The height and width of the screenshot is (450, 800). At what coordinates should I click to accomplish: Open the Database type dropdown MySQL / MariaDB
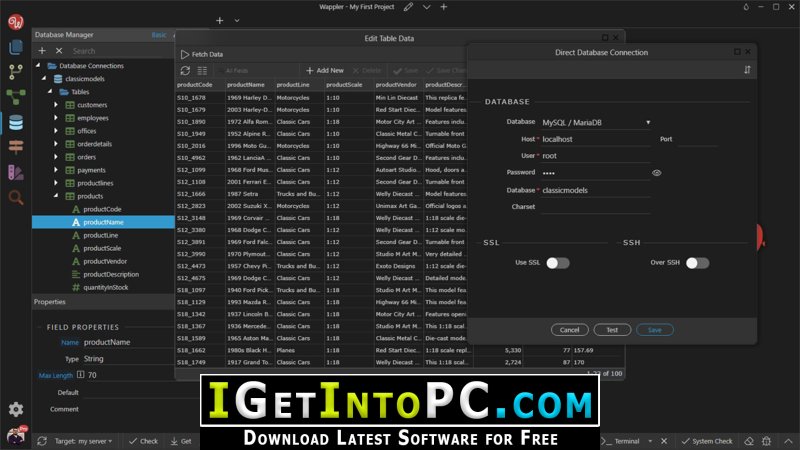coord(596,122)
